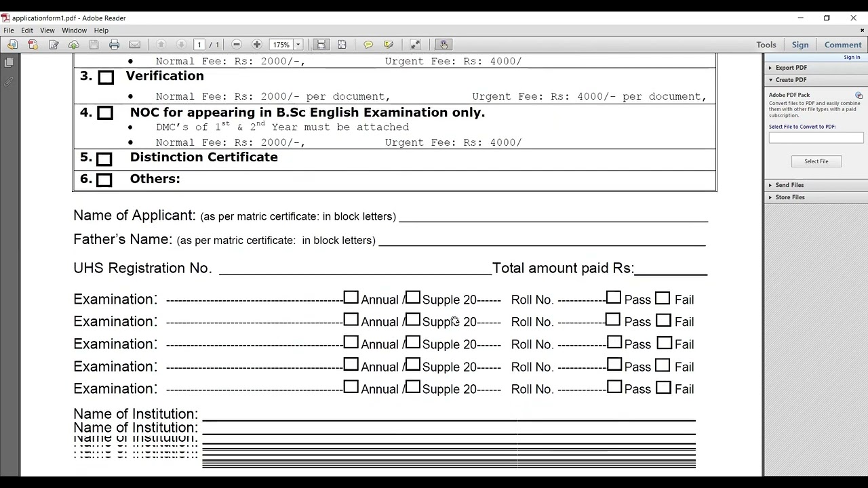Image resolution: width=868 pixels, height=488 pixels.
Task: Open the Help menu
Action: click(x=101, y=30)
